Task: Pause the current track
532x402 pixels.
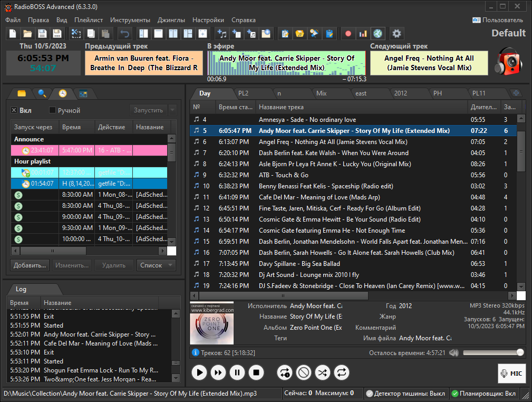Action: [237, 373]
